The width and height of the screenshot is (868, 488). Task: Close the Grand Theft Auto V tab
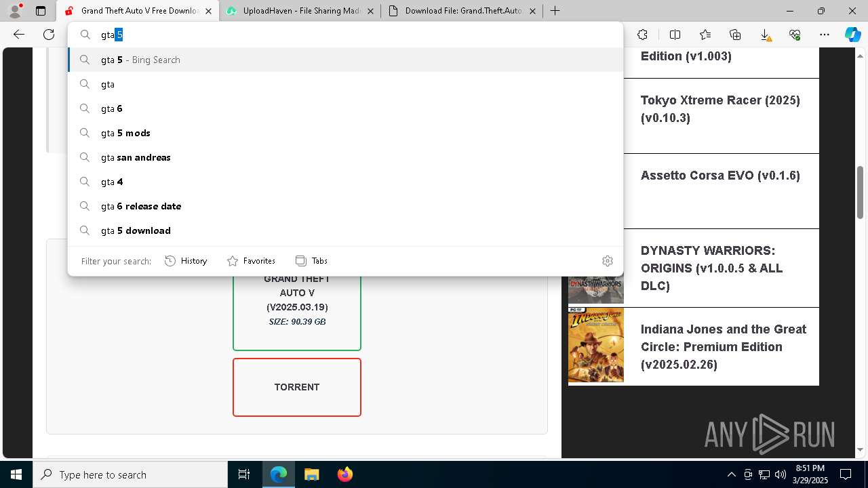click(x=209, y=11)
